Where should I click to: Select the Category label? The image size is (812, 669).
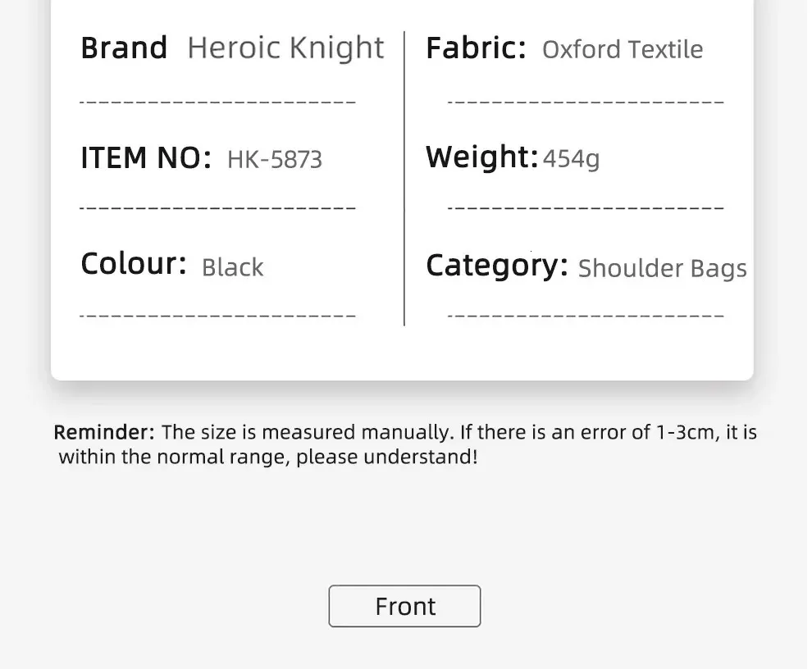497,266
